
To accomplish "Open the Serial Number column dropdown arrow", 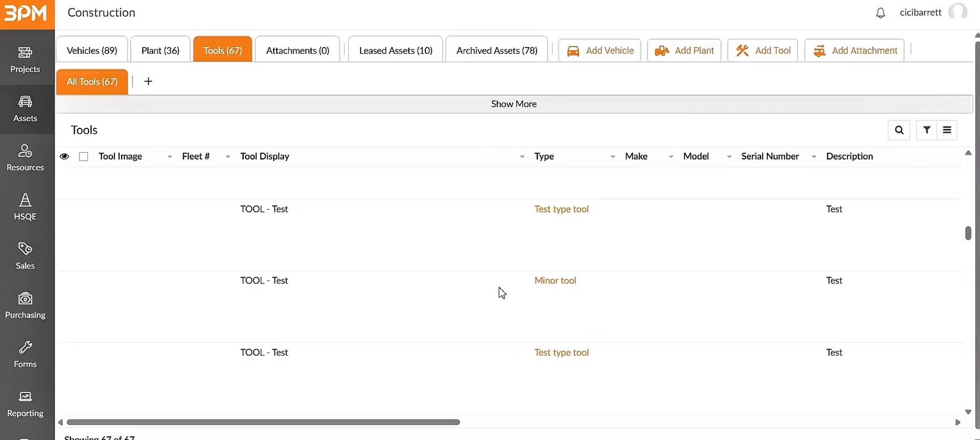I will click(814, 157).
